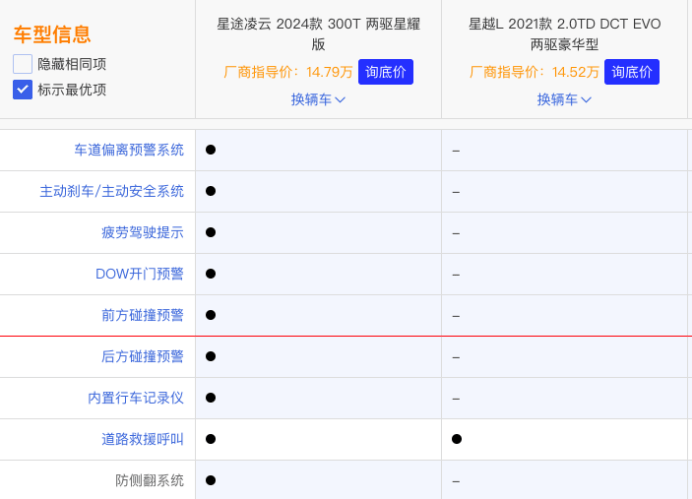Uncheck the 标示最优项 checkbox
This screenshot has height=499, width=692.
pyautogui.click(x=23, y=89)
